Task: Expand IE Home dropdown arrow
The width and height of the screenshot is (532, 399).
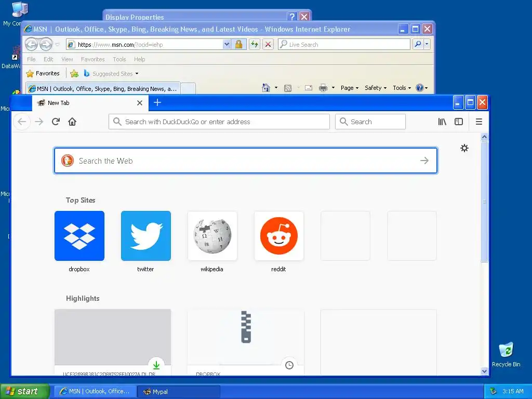Action: (x=276, y=88)
